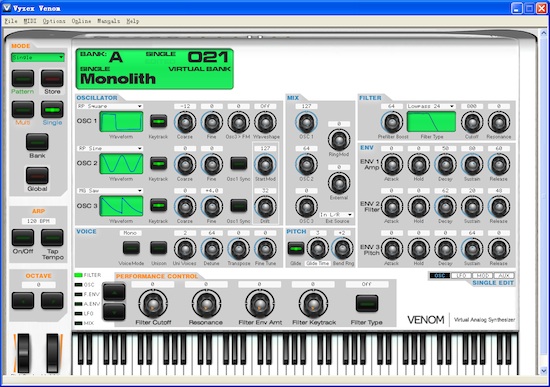
Task: Open the File menu
Action: pyautogui.click(x=11, y=21)
